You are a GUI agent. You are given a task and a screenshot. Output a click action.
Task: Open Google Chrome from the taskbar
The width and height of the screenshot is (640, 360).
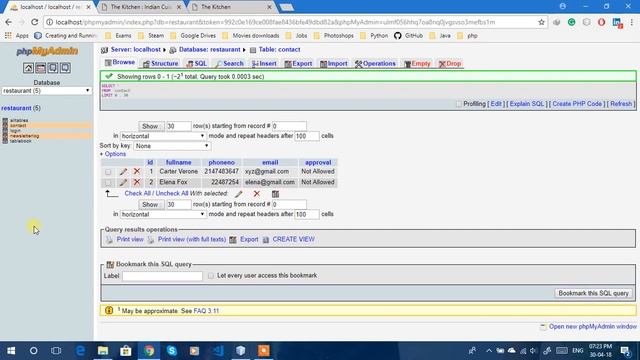pos(149,351)
